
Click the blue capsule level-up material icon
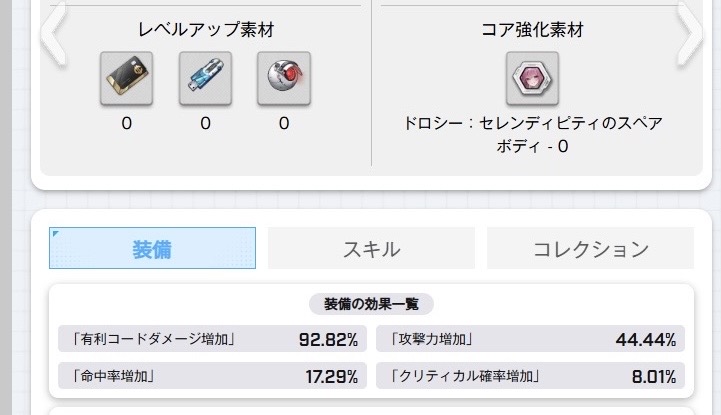(205, 78)
